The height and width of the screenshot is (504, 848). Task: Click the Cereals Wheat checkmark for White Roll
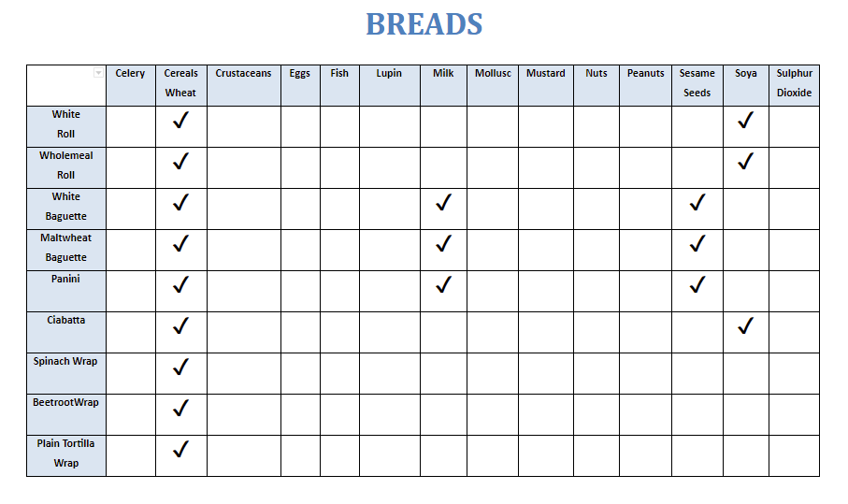pyautogui.click(x=180, y=120)
